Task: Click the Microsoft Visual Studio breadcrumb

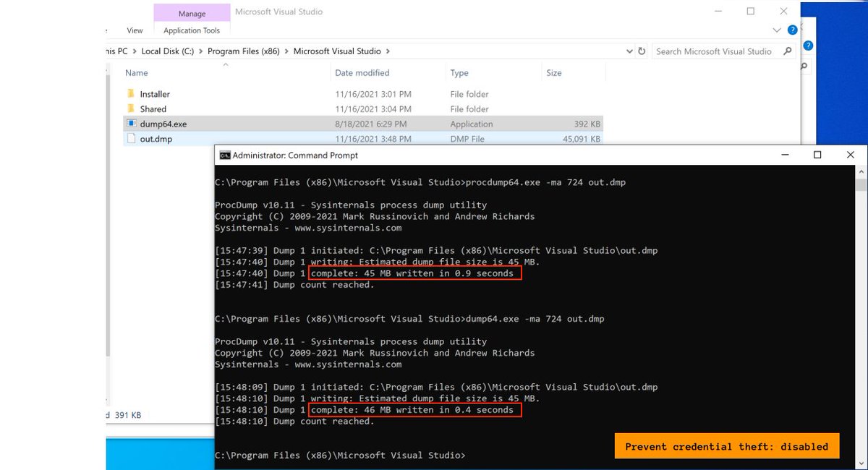Action: [x=338, y=51]
